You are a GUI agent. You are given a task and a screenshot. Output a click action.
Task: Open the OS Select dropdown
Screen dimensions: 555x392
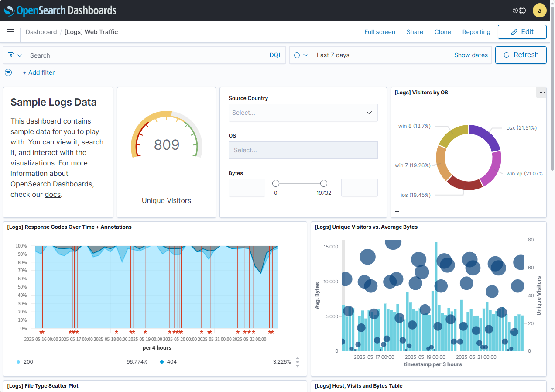point(303,150)
